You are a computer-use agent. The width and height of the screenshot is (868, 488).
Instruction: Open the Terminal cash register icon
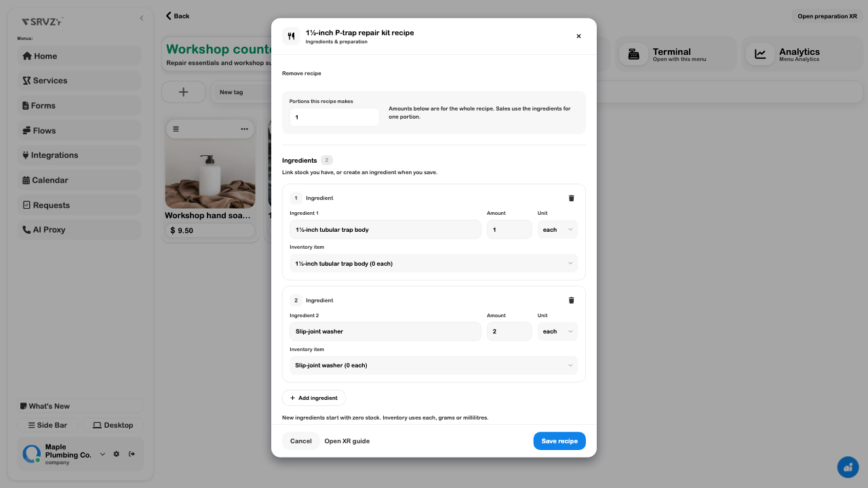[634, 54]
